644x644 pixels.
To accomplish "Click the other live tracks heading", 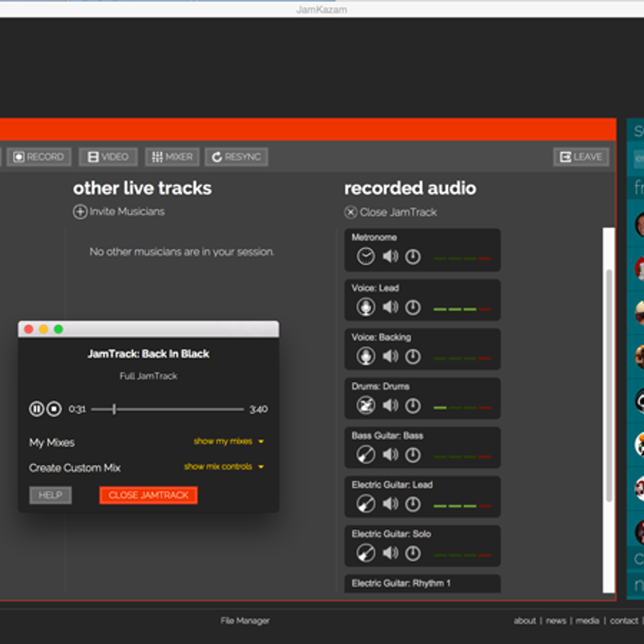I will pos(142,188).
